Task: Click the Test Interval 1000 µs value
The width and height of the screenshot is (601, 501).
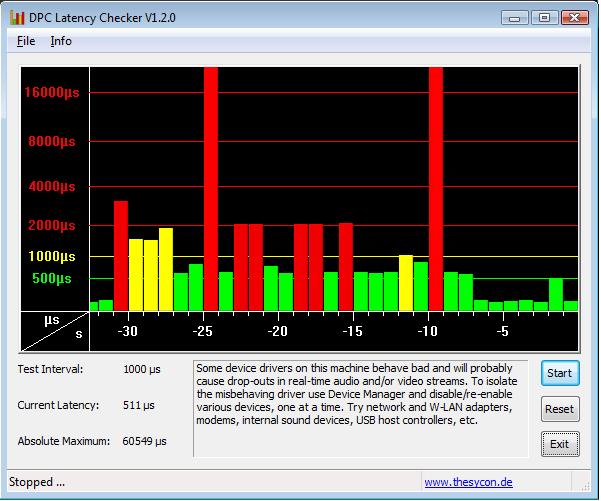Action: click(142, 370)
